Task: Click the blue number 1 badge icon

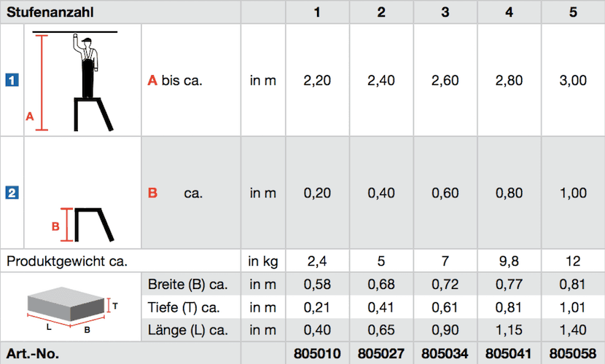Action: point(12,81)
